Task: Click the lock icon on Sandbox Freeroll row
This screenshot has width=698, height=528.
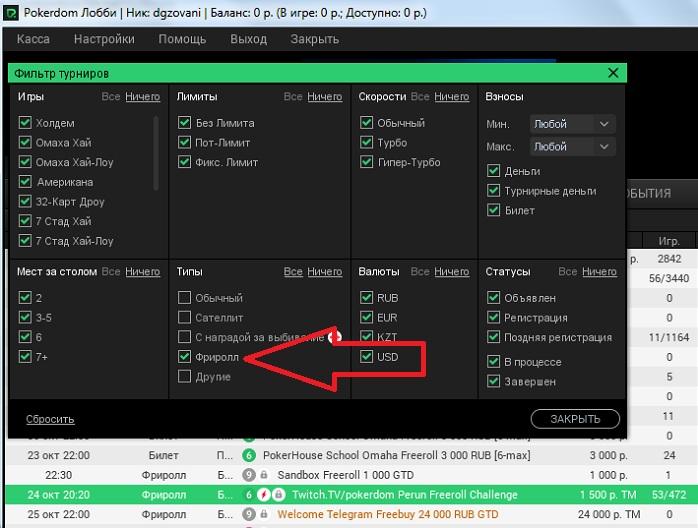Action: tap(264, 475)
